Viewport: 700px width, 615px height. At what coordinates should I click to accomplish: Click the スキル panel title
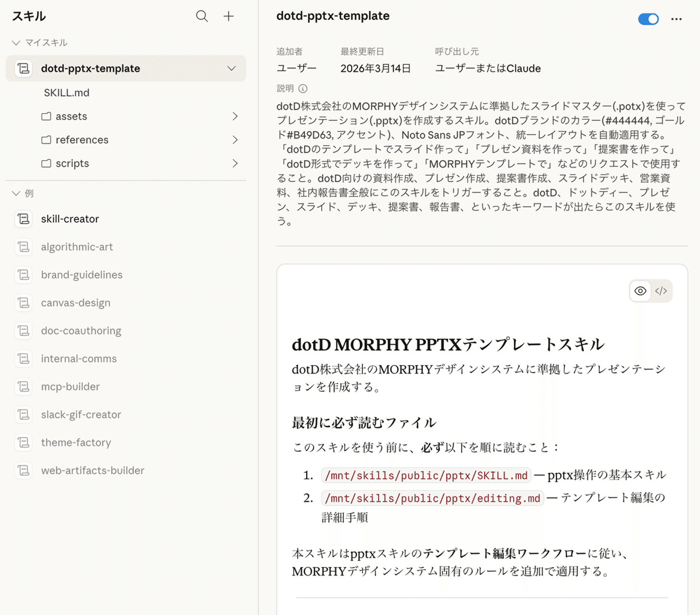tap(29, 17)
